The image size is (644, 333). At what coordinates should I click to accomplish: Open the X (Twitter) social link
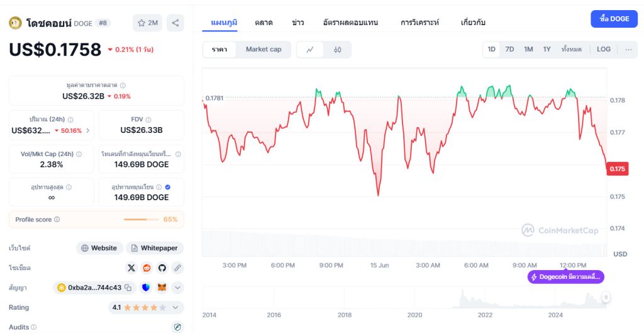[x=131, y=268]
